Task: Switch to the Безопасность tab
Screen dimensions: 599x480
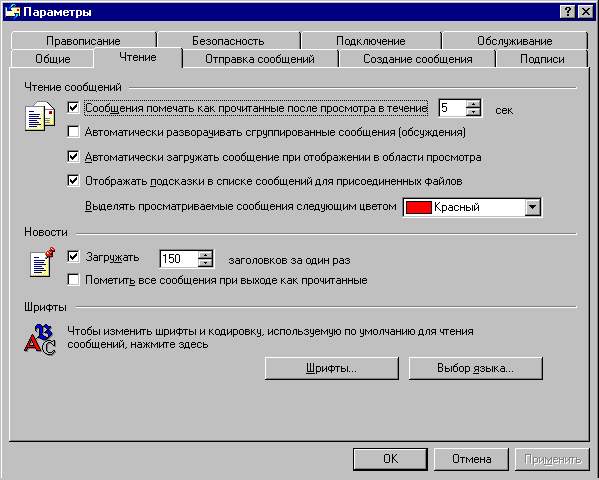Action: pyautogui.click(x=228, y=41)
